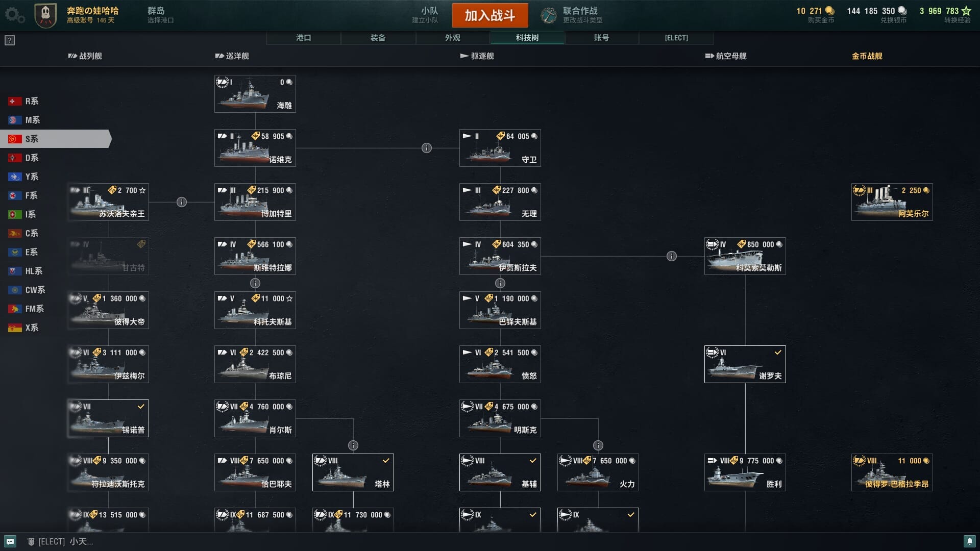Screen dimensions: 980x551
Task: Switch to the 装备 tab
Action: [x=378, y=38]
